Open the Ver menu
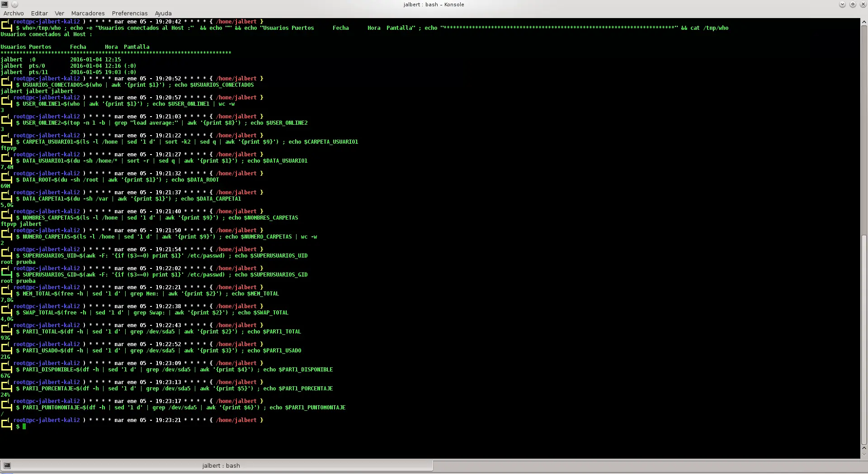The width and height of the screenshot is (868, 474). [x=60, y=13]
